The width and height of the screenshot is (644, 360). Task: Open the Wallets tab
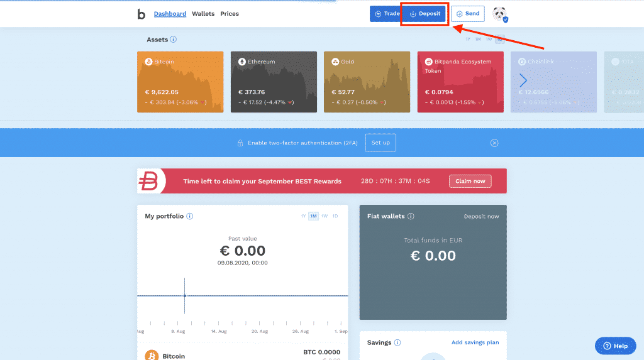point(203,14)
